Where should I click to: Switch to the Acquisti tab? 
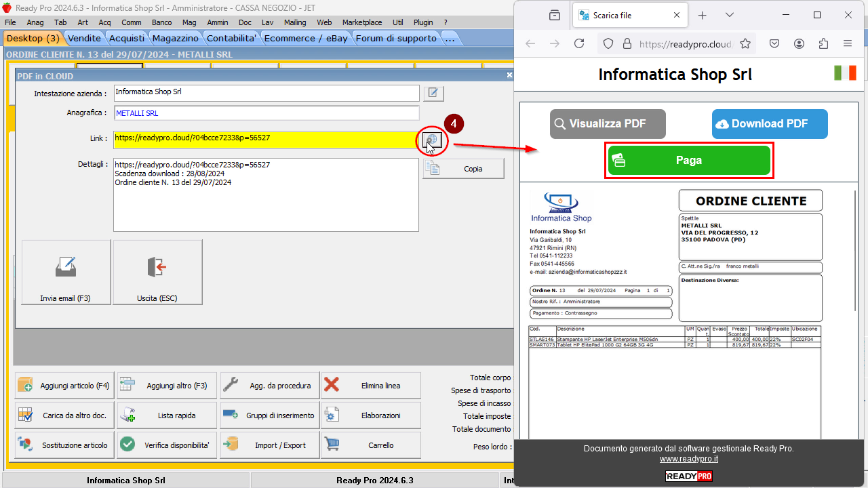(x=127, y=38)
